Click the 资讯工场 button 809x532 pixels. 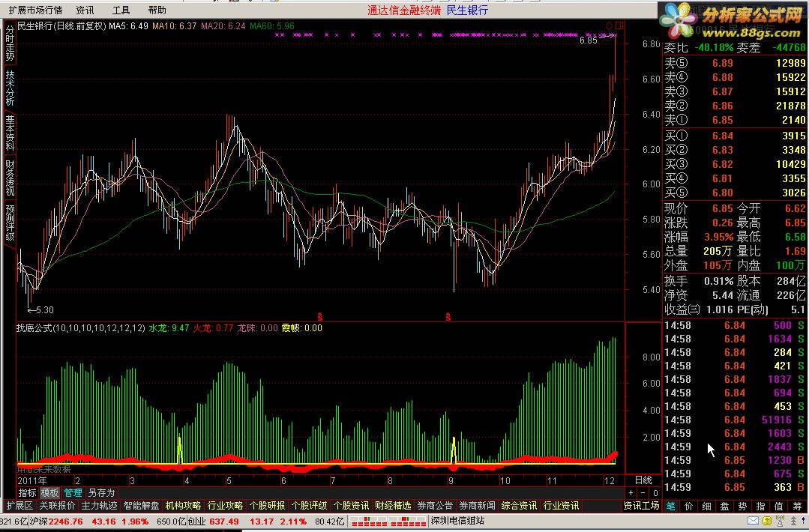click(641, 506)
